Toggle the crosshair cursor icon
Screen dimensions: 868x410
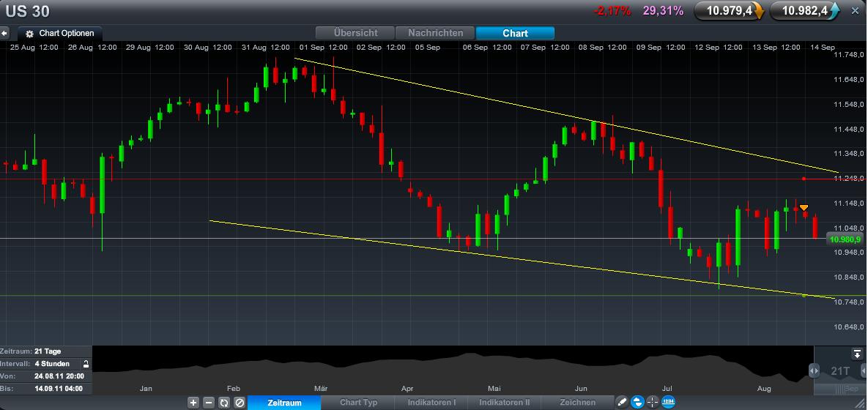pyautogui.click(x=653, y=402)
